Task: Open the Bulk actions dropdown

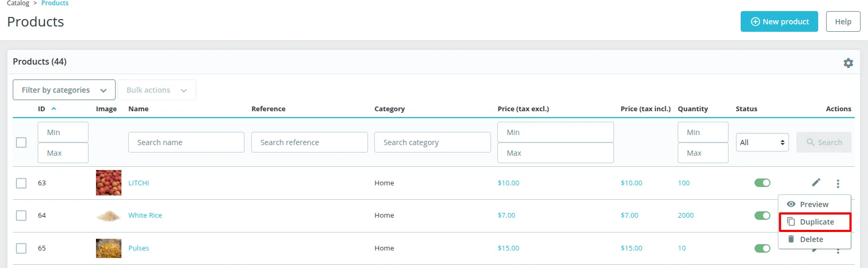Action: (x=157, y=90)
